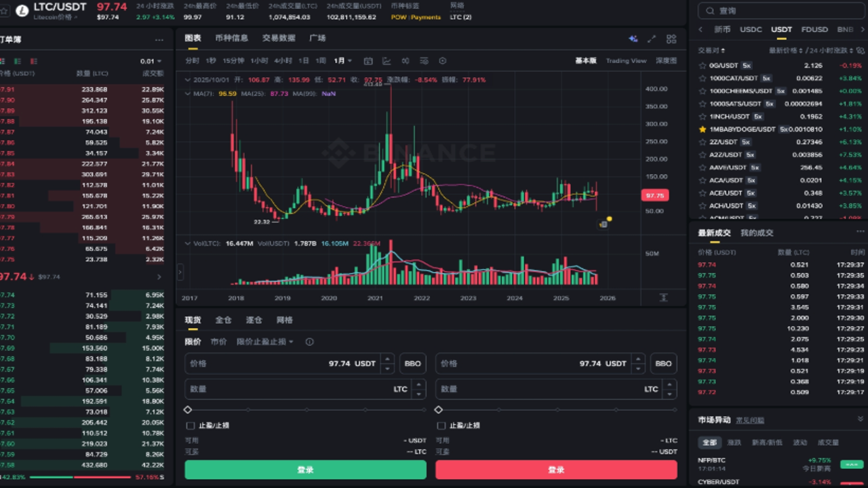Select the FDUSD market tab
The height and width of the screenshot is (488, 868).
click(x=814, y=30)
